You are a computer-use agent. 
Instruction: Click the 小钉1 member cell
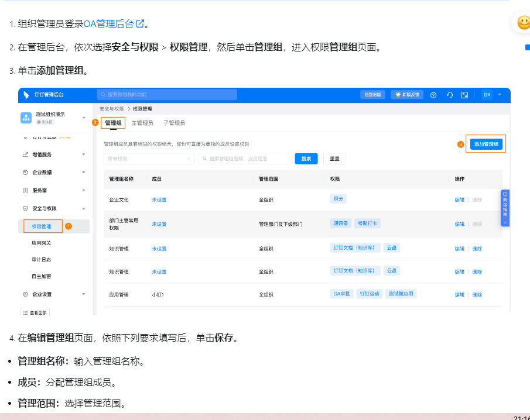[x=158, y=295]
